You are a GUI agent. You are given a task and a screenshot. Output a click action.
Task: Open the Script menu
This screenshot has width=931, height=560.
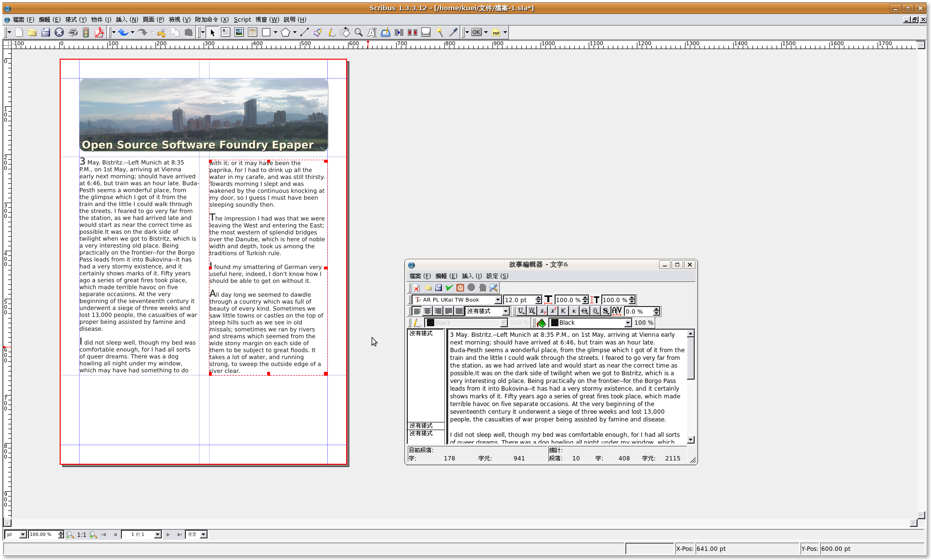pos(242,20)
